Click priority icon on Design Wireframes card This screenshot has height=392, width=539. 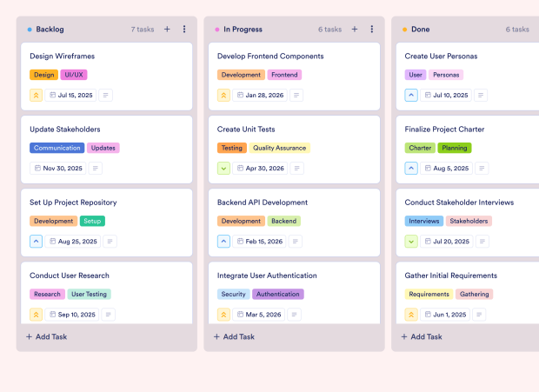point(37,96)
